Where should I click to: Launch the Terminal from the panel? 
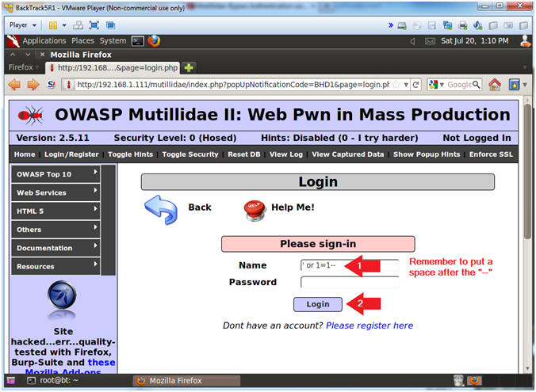[x=138, y=41]
